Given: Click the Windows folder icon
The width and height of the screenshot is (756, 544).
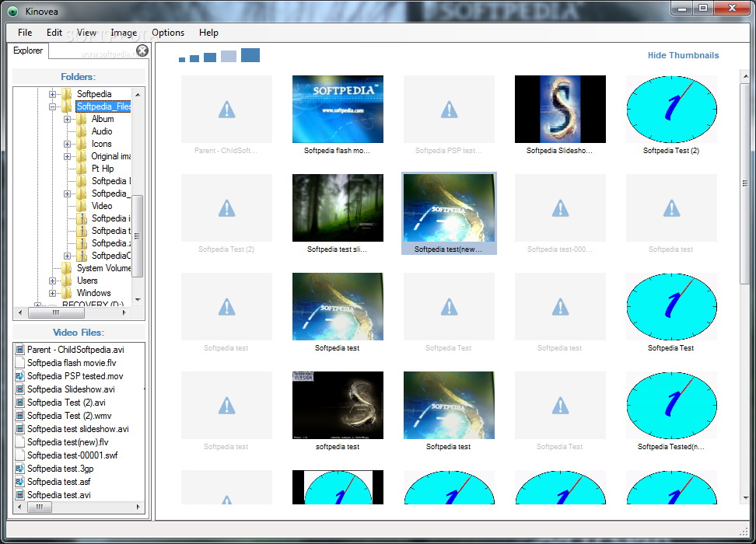Looking at the screenshot, I should (x=67, y=293).
